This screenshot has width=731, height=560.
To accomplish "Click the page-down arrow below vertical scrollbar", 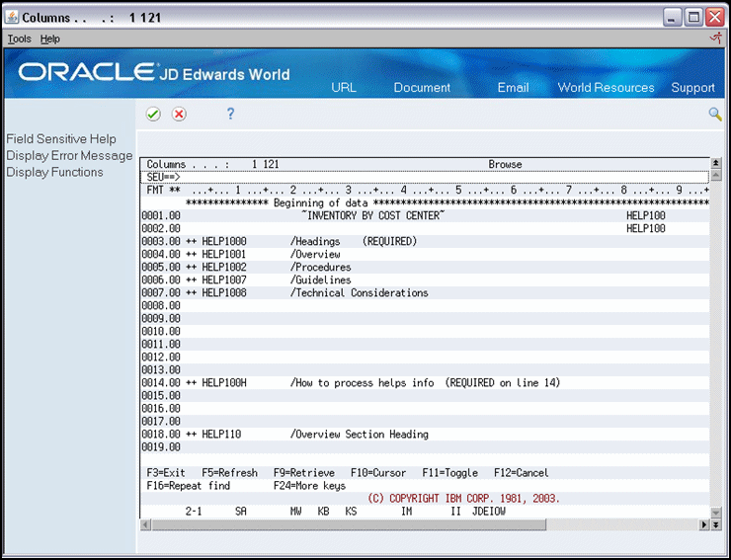I will pos(715,524).
